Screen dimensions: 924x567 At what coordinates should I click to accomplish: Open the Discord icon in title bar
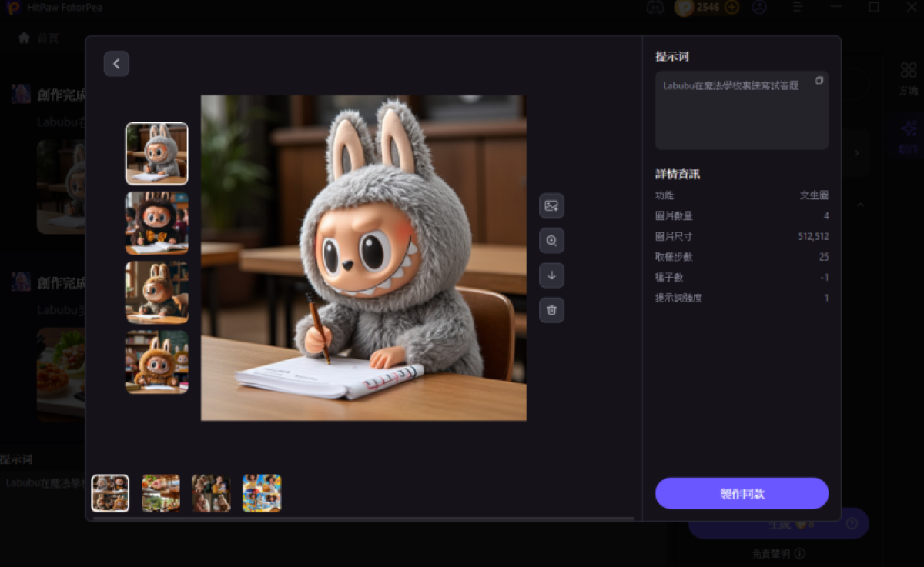coord(655,8)
